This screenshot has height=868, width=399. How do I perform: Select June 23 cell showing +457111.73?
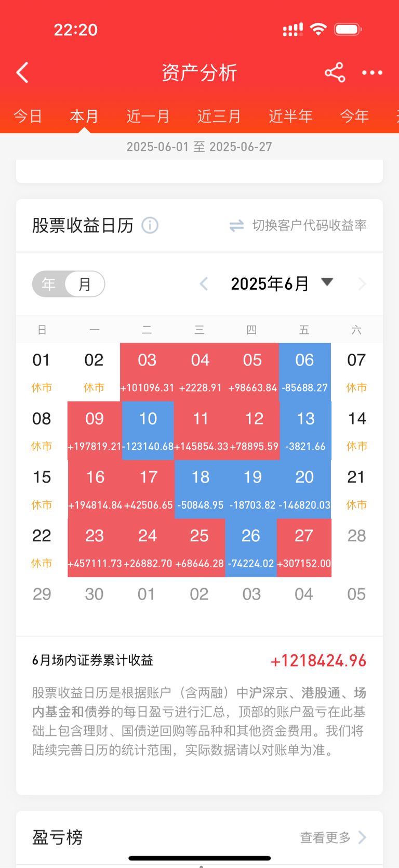[95, 548]
